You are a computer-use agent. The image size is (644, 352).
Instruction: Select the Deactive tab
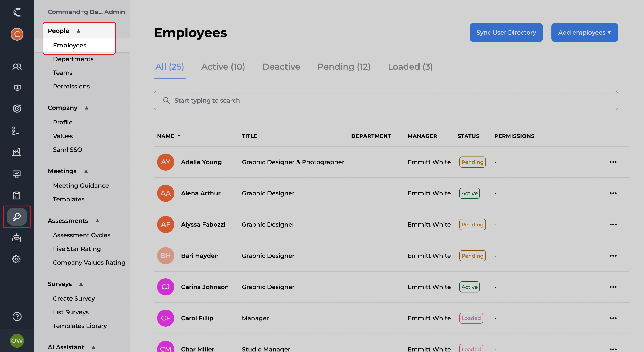pyautogui.click(x=281, y=67)
